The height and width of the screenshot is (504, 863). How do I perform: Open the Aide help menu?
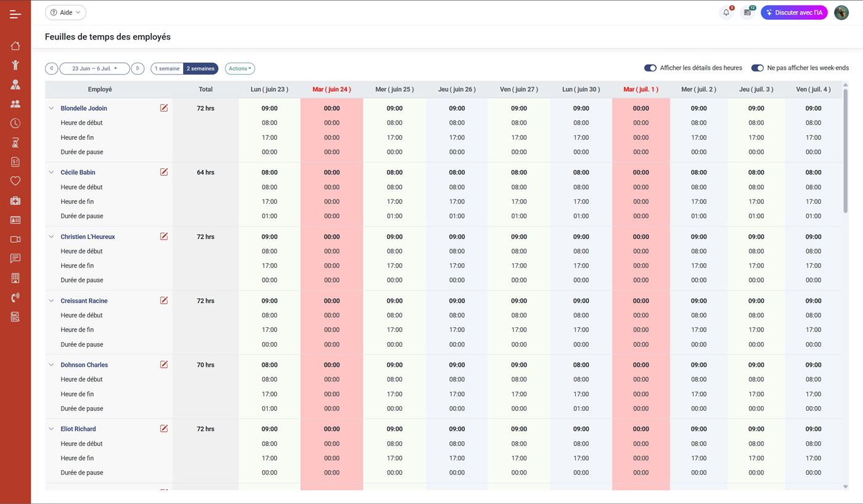coord(65,12)
